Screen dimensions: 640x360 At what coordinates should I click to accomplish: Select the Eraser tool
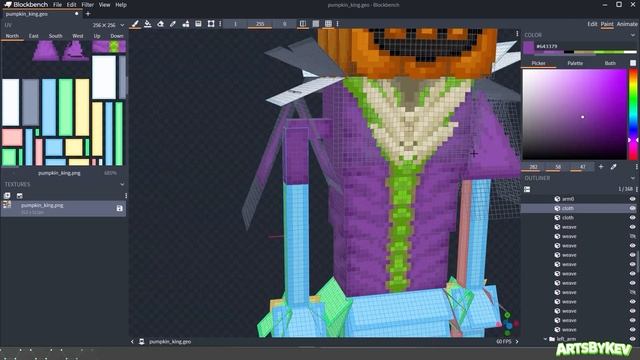pos(160,24)
